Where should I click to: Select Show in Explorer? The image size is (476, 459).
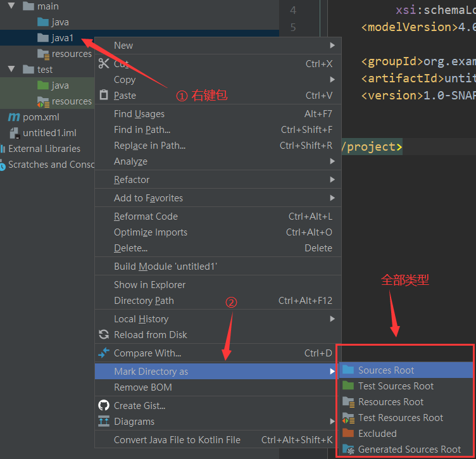click(218, 284)
